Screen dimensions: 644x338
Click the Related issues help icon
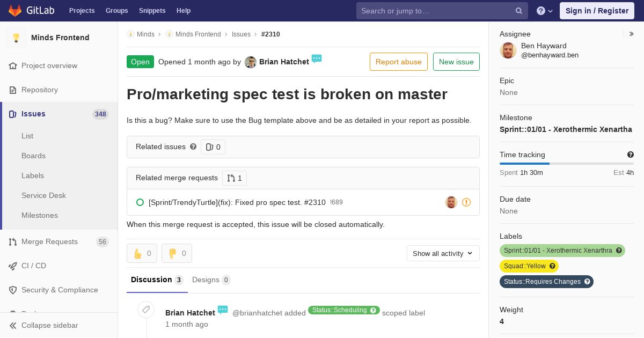pos(193,146)
